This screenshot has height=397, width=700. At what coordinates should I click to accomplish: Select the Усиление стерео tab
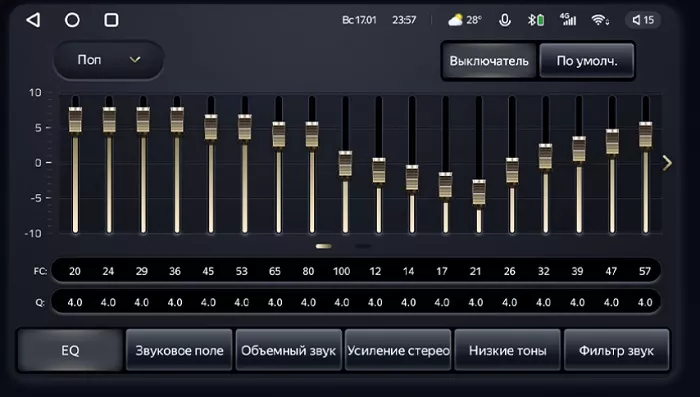point(398,351)
